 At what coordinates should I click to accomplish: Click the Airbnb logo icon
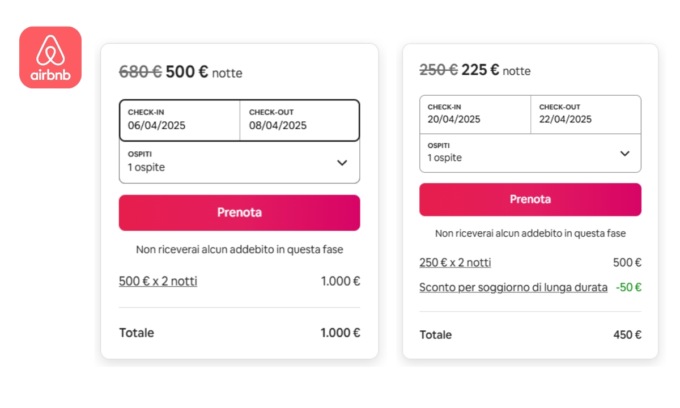(x=50, y=57)
